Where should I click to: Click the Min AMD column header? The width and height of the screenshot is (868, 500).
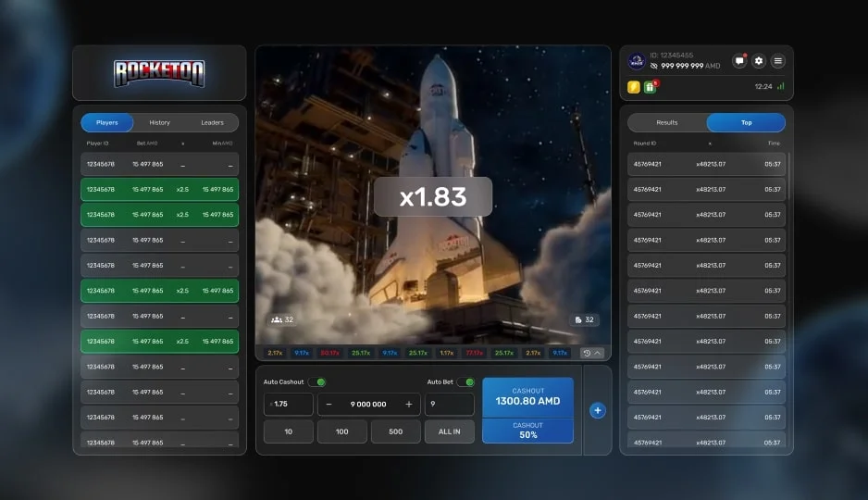[222, 144]
